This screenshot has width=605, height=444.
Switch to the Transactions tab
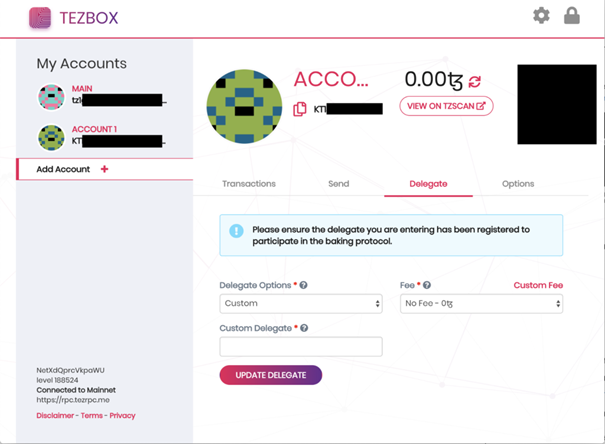pos(249,184)
